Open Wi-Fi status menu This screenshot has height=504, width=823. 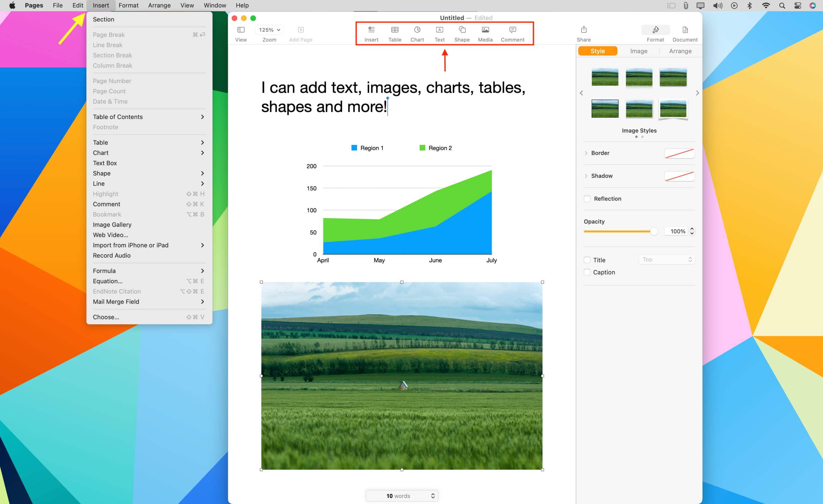click(766, 5)
